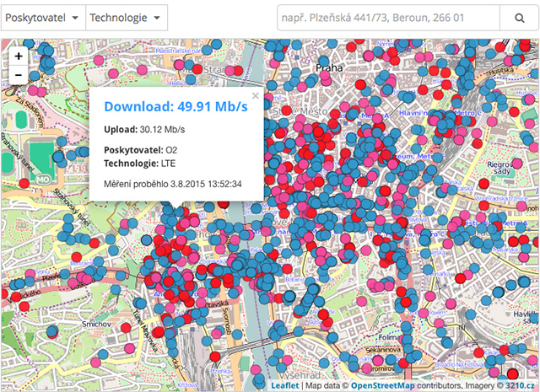Click the map zoom out minus button
The image size is (540, 392).
click(x=19, y=74)
